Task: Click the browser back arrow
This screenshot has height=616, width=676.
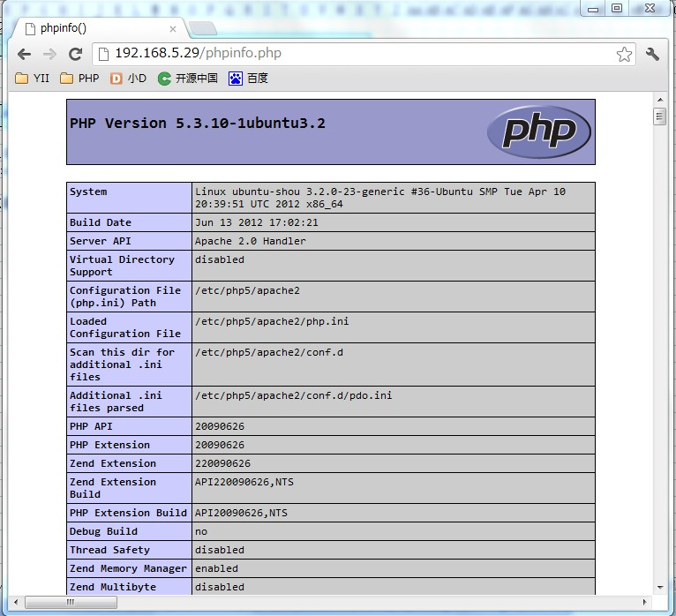Action: (x=24, y=54)
